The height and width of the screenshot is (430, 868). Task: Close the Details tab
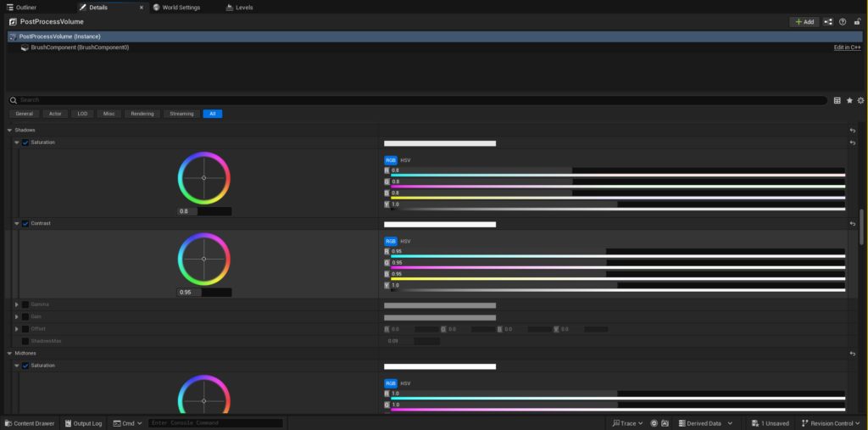tap(142, 8)
